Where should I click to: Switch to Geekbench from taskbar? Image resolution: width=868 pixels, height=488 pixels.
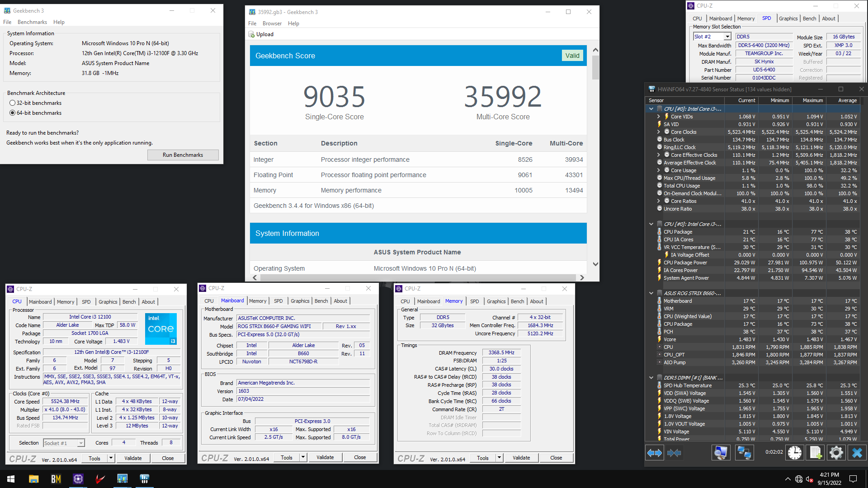pos(123,479)
